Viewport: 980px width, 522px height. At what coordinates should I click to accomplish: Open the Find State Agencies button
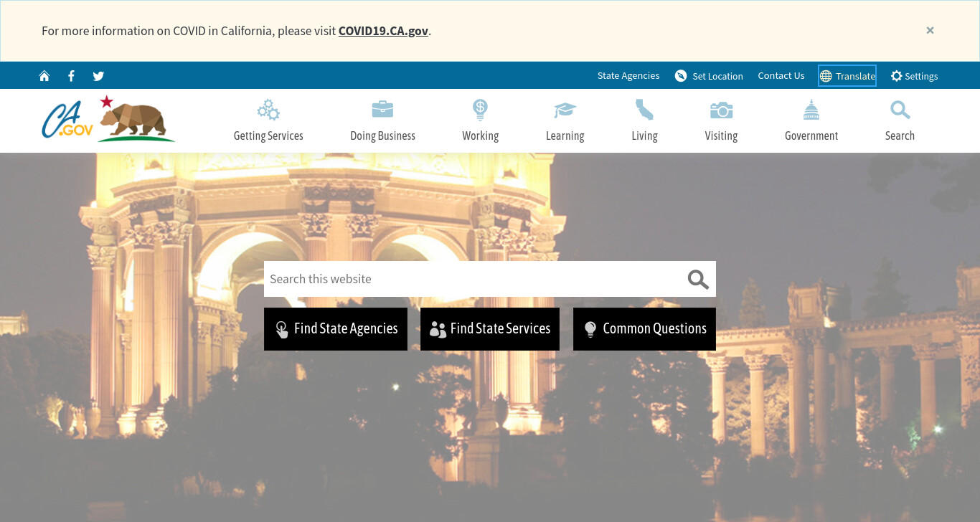click(336, 329)
